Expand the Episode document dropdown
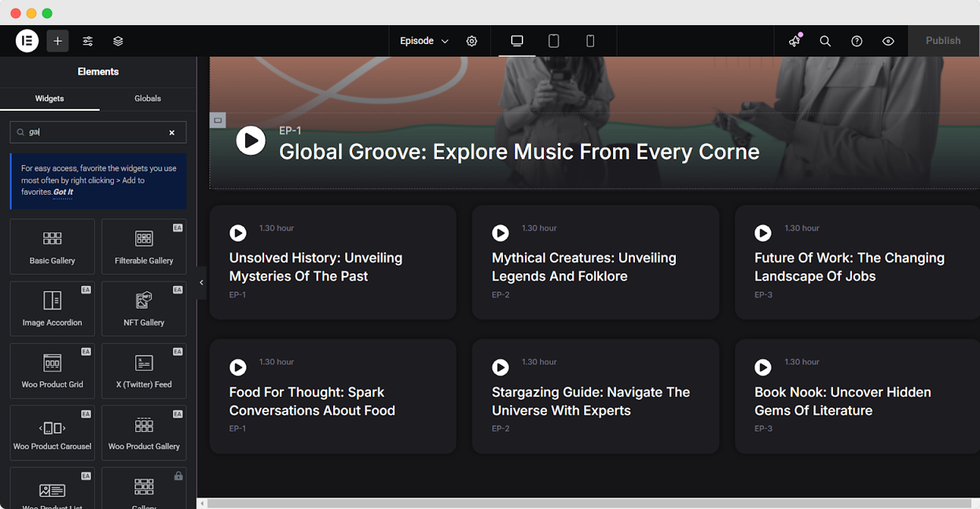980x509 pixels. (424, 41)
